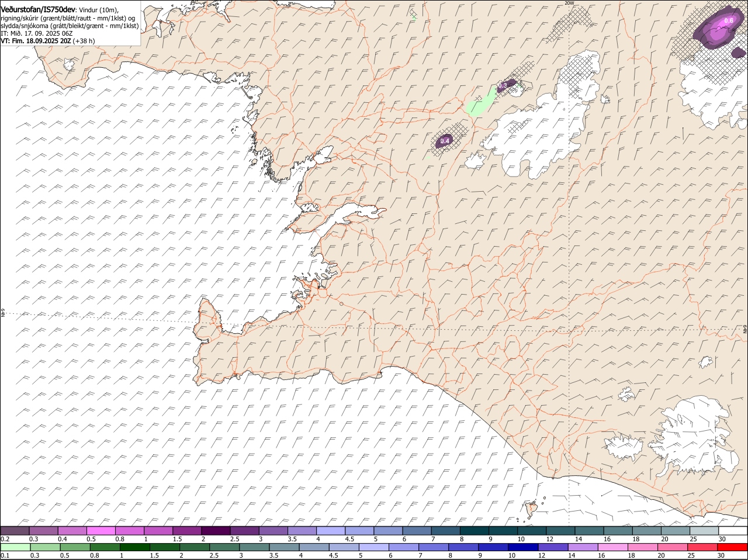Pick lower scale red swatch after 30

coord(733,547)
